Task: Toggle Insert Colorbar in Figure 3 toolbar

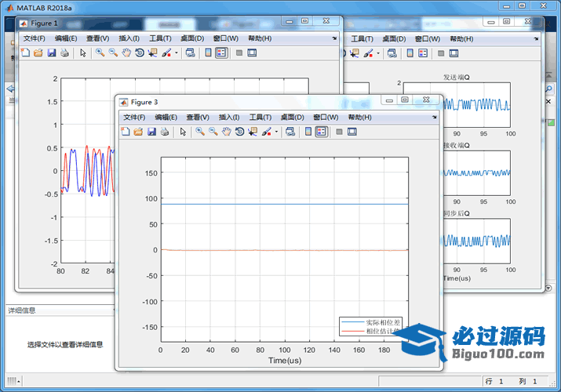Action: pyautogui.click(x=309, y=132)
